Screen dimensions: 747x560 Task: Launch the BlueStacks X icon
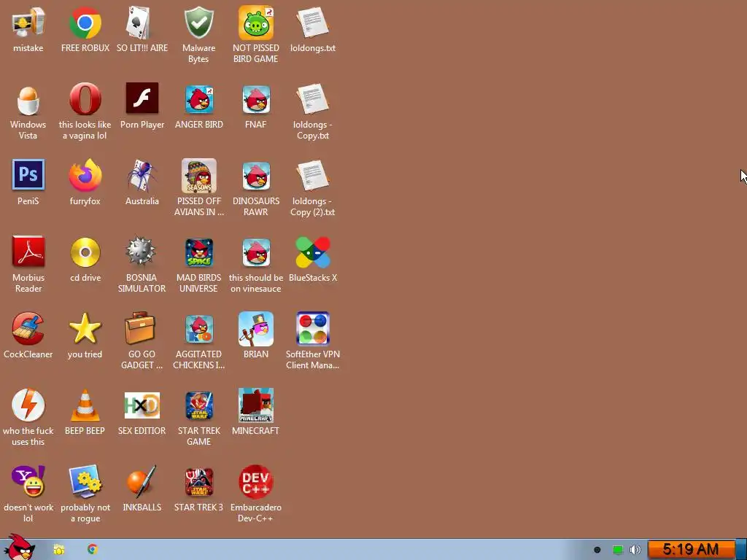coord(313,252)
